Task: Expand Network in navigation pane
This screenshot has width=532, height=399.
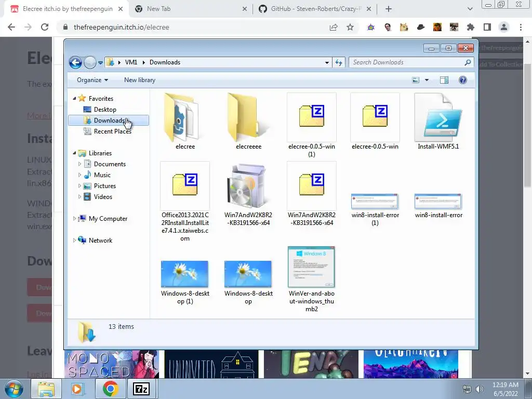Action: [x=74, y=240]
